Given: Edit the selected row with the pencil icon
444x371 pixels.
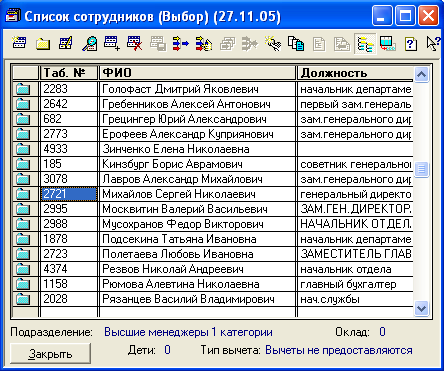Looking at the screenshot, I should pyautogui.click(x=66, y=43).
